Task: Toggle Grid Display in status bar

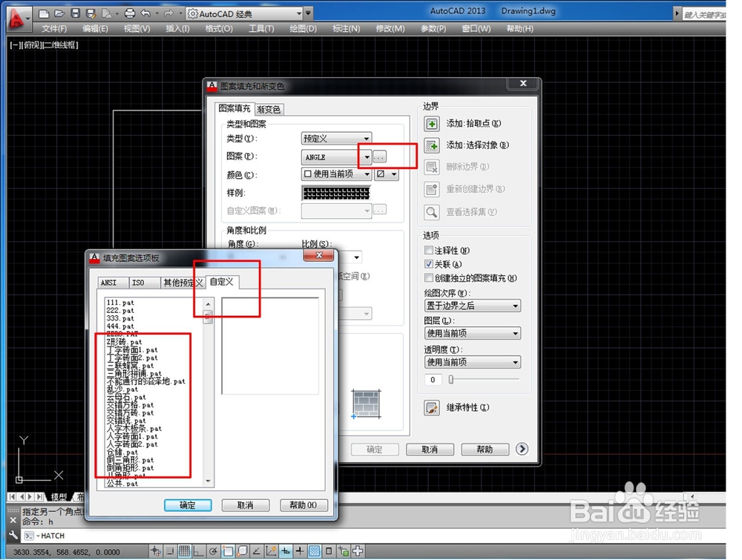Action: click(185, 551)
